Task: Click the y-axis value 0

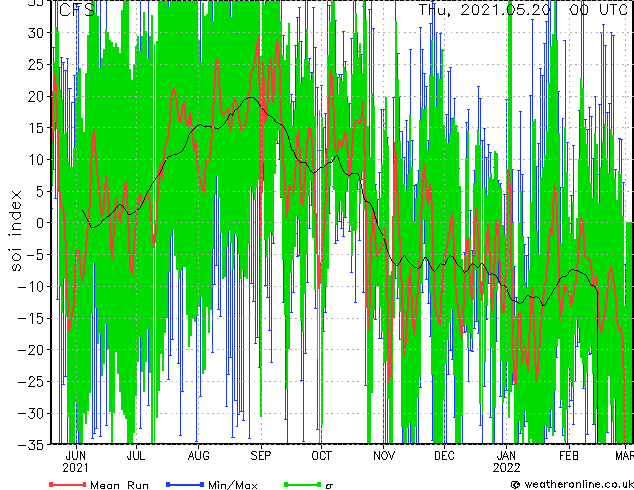Action: point(41,223)
